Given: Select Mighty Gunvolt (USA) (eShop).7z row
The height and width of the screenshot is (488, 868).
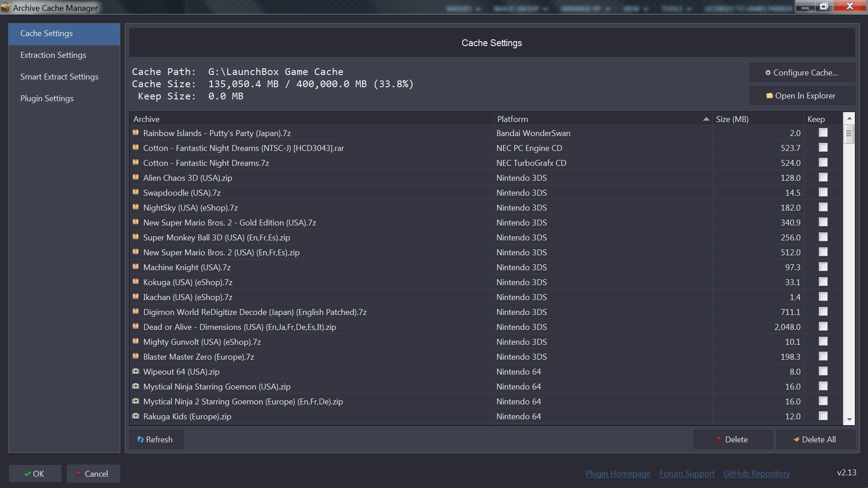Looking at the screenshot, I should [486, 342].
